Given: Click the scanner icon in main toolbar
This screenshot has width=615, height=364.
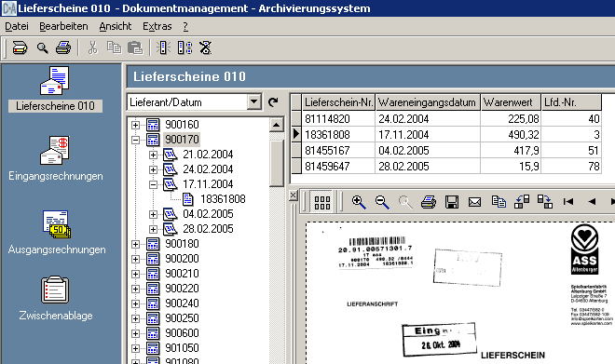Looking at the screenshot, I should pos(20,47).
